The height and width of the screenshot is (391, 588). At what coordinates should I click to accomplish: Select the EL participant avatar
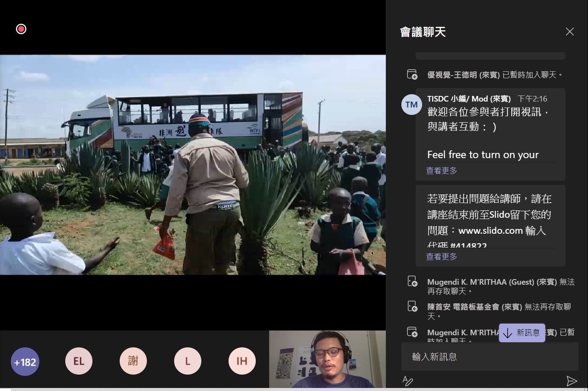pos(79,361)
